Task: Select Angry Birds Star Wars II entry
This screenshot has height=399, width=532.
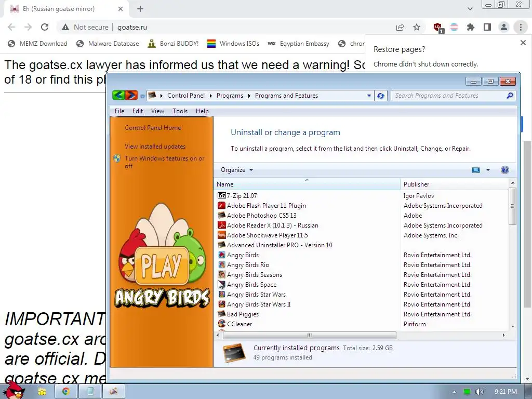Action: tap(259, 304)
